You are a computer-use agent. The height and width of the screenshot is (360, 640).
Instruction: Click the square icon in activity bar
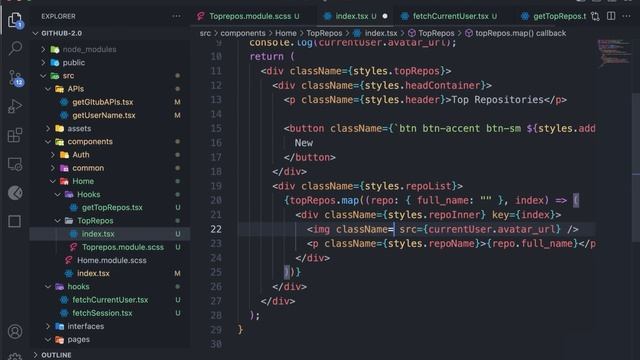15,221
